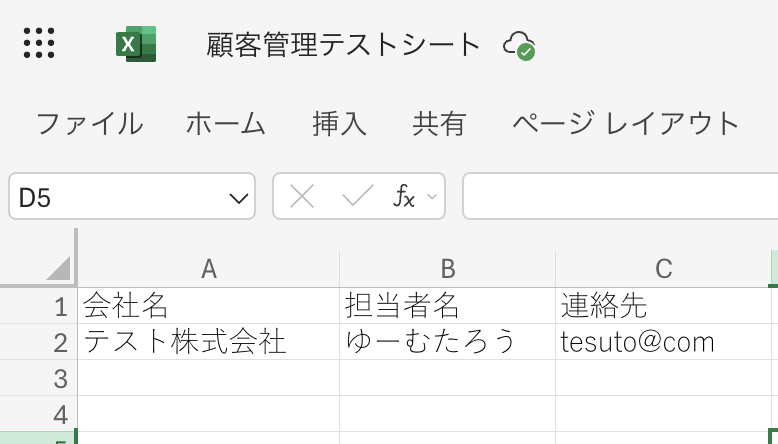
Task: Open the ページ レイアウト tab
Action: pos(625,124)
